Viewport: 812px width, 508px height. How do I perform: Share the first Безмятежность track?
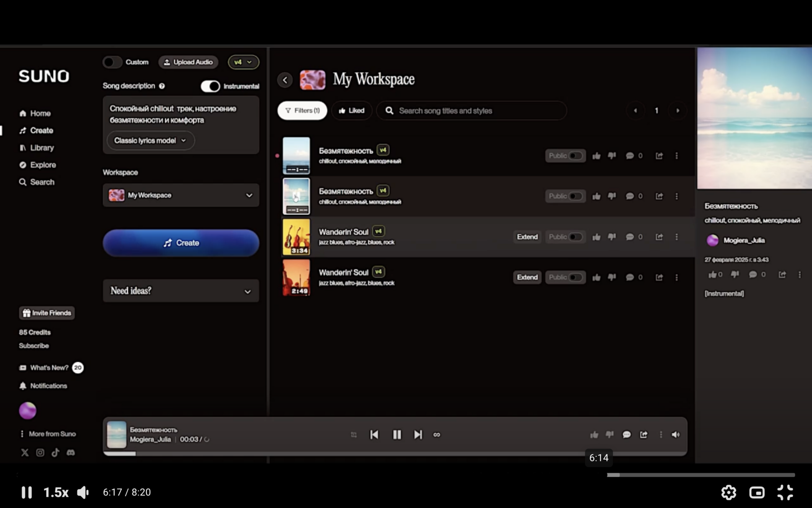[659, 156]
